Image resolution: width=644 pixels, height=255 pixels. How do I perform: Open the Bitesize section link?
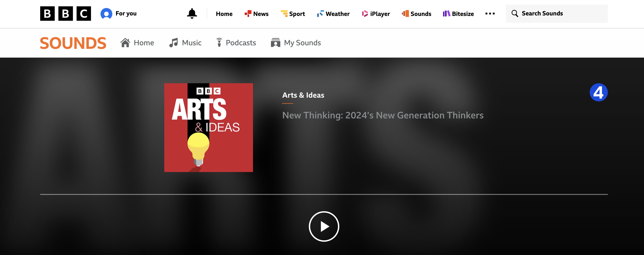tap(463, 14)
